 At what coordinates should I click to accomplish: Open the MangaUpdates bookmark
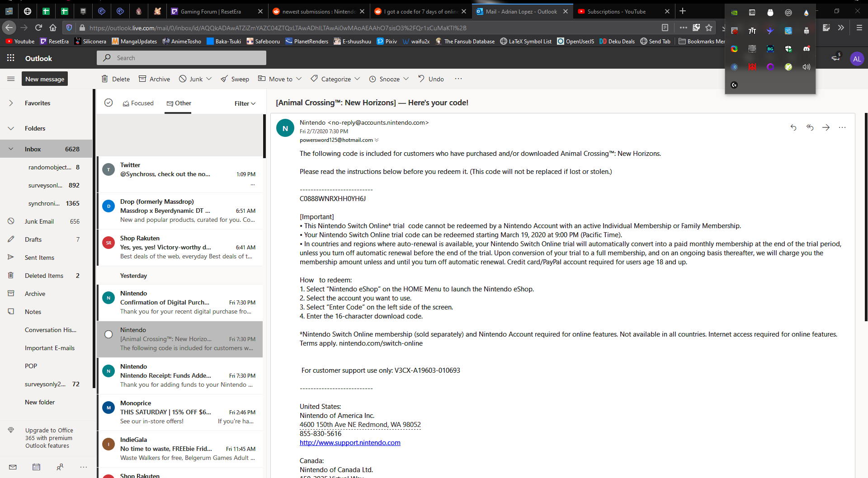coord(134,41)
